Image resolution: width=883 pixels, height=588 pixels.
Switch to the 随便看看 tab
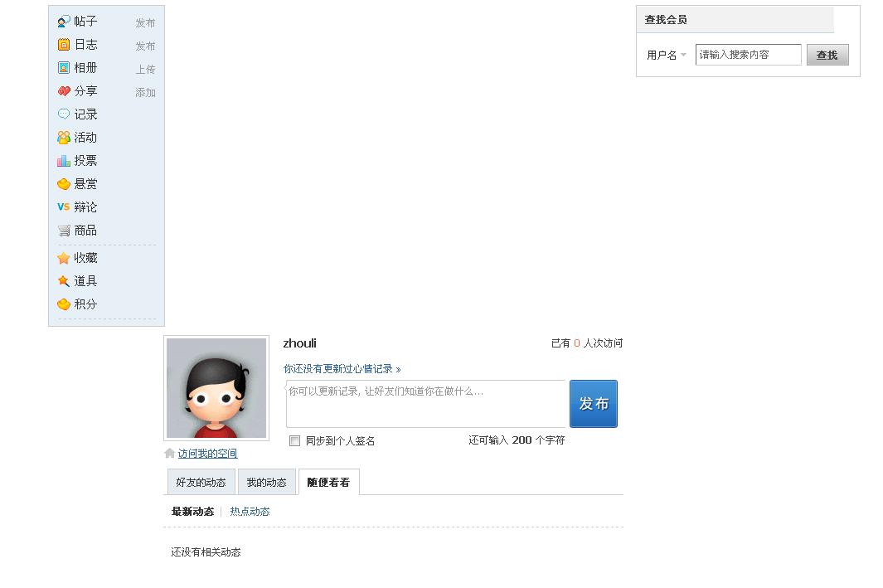point(329,482)
